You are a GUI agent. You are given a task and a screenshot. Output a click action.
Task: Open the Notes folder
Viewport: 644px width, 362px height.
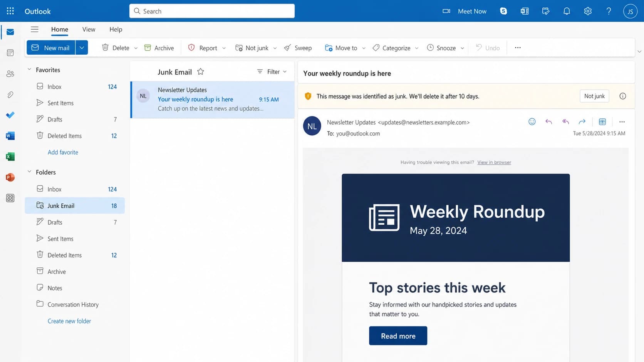tap(75, 288)
